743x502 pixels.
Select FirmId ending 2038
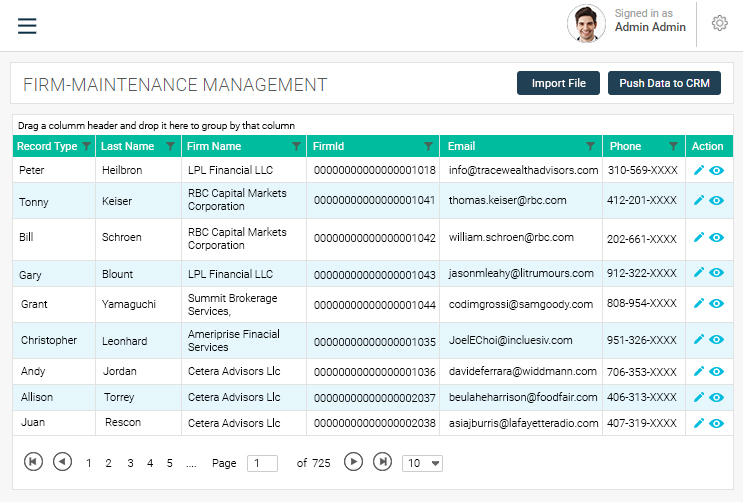374,423
